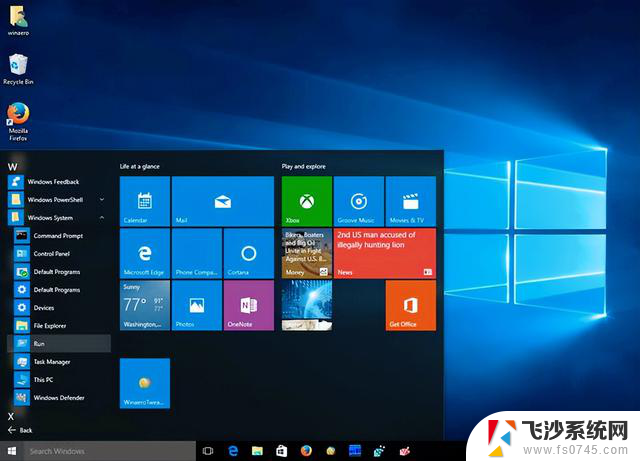The image size is (640, 461).
Task: Launch the OneNote tile
Action: pos(249,305)
